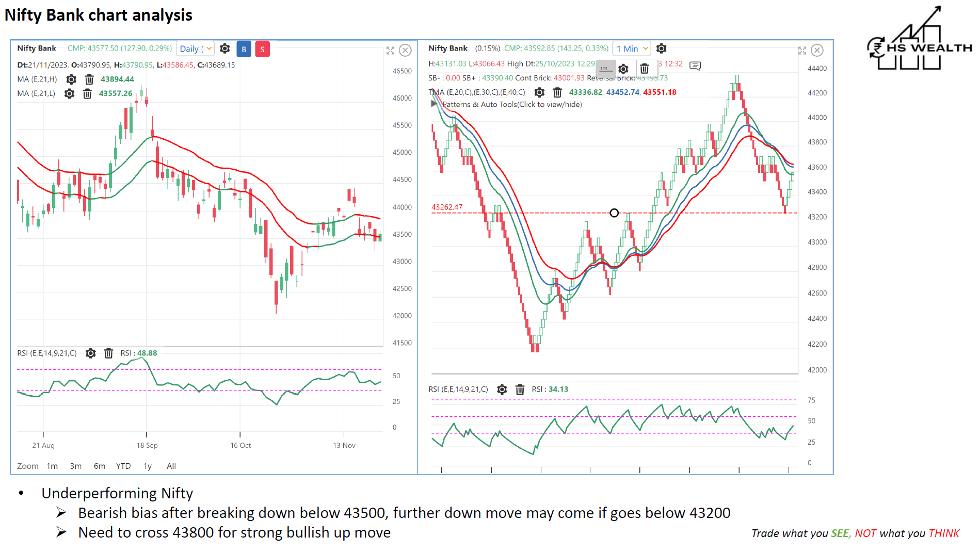
Task: Open settings gear beside Daily dropdown
Action: click(225, 48)
